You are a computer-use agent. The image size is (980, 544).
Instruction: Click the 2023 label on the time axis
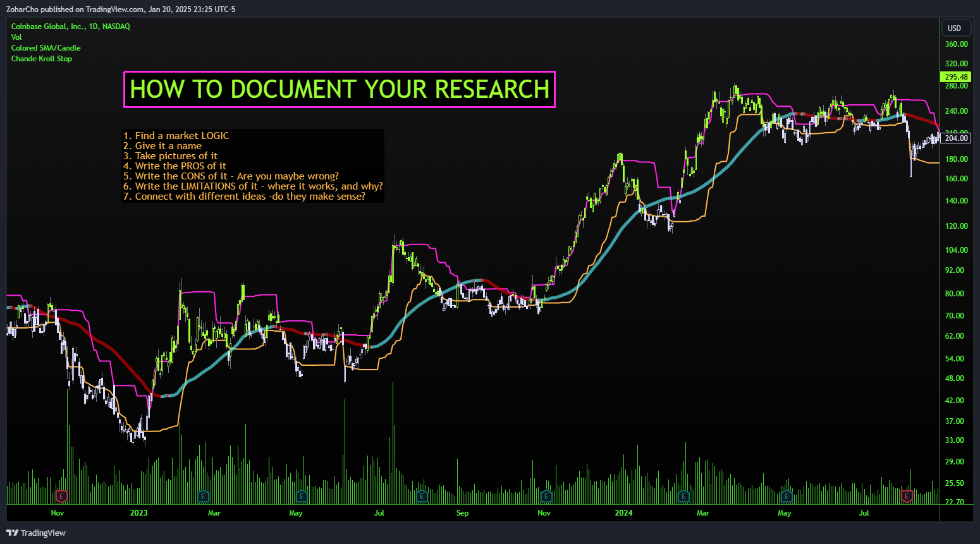tap(138, 513)
